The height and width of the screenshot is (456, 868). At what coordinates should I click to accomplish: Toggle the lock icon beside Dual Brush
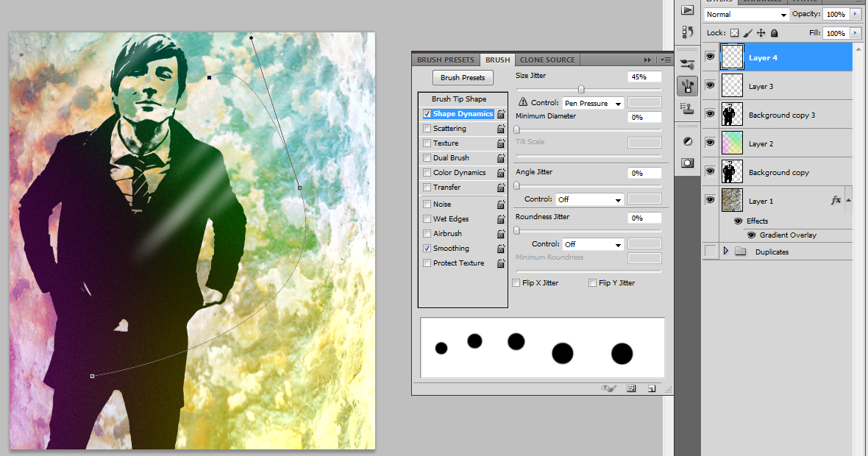pos(501,158)
